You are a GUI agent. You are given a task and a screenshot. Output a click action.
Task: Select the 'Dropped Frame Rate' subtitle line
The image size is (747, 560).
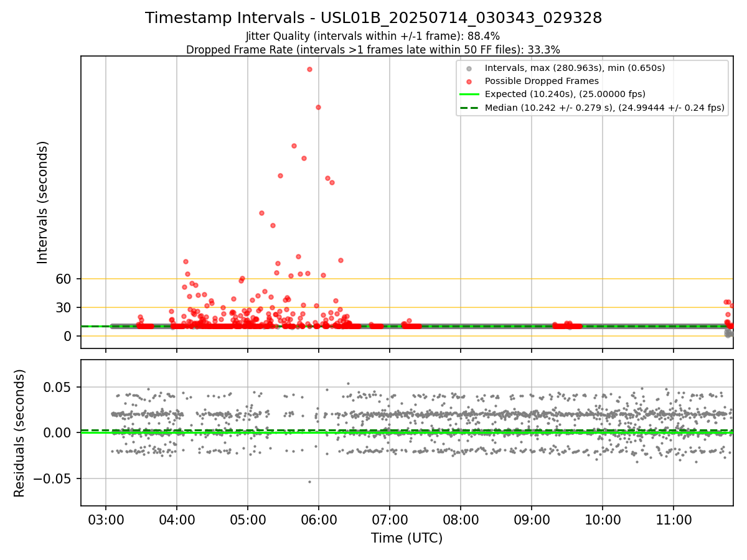point(373,50)
